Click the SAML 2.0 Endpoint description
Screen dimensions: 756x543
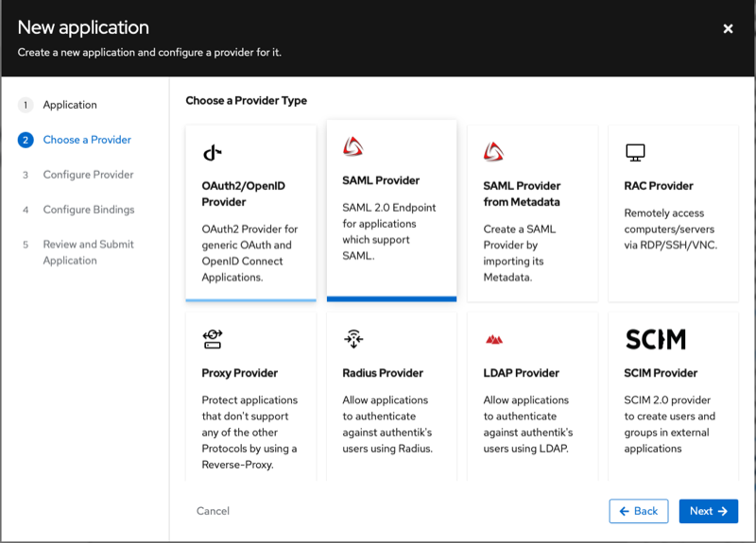point(389,231)
